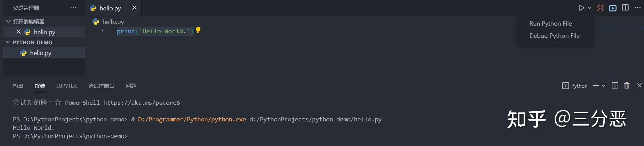Click the blue run-in-interactive-window icon
The image size is (644, 146).
[x=613, y=8]
